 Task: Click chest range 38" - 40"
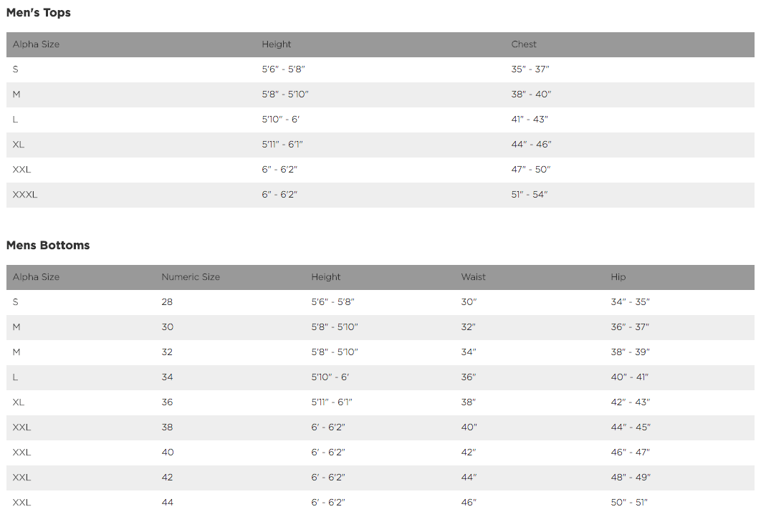531,95
